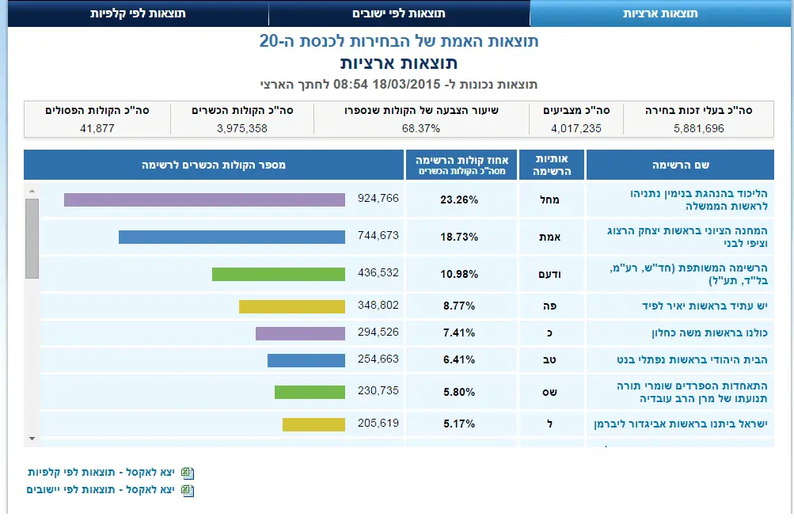Click the "אחוז קולות הרשימה" column header

460,164
